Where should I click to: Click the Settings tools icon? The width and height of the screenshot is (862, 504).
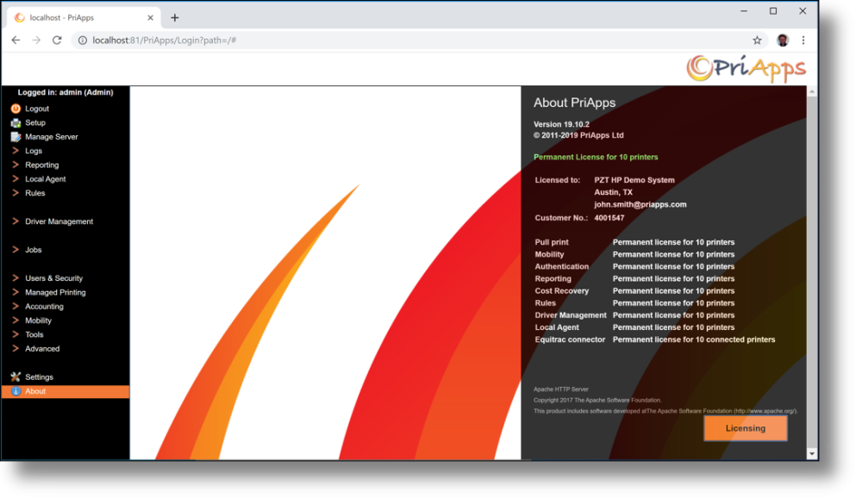16,377
